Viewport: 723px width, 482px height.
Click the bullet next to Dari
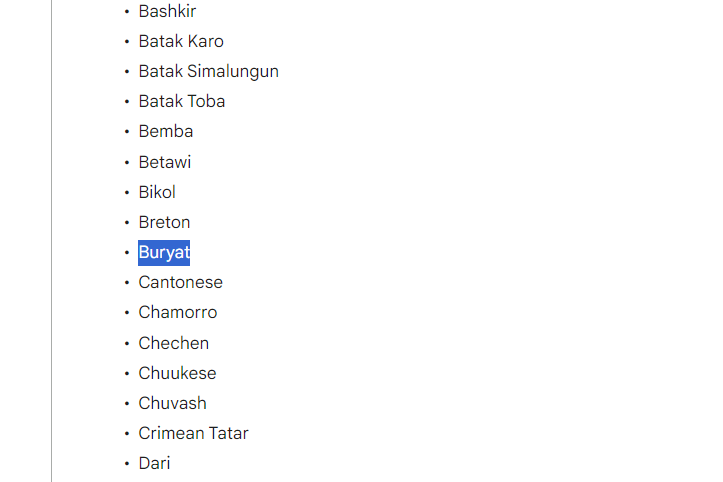tap(127, 463)
